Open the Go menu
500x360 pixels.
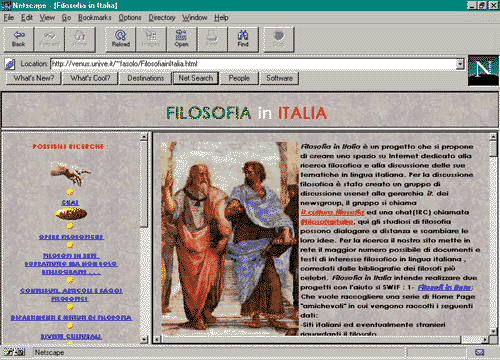click(66, 18)
